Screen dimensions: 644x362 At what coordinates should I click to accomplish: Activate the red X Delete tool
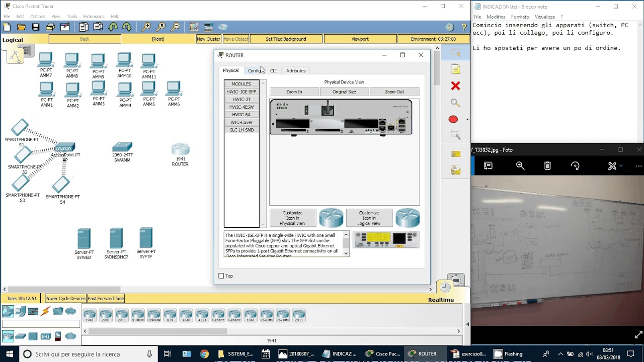coord(455,86)
